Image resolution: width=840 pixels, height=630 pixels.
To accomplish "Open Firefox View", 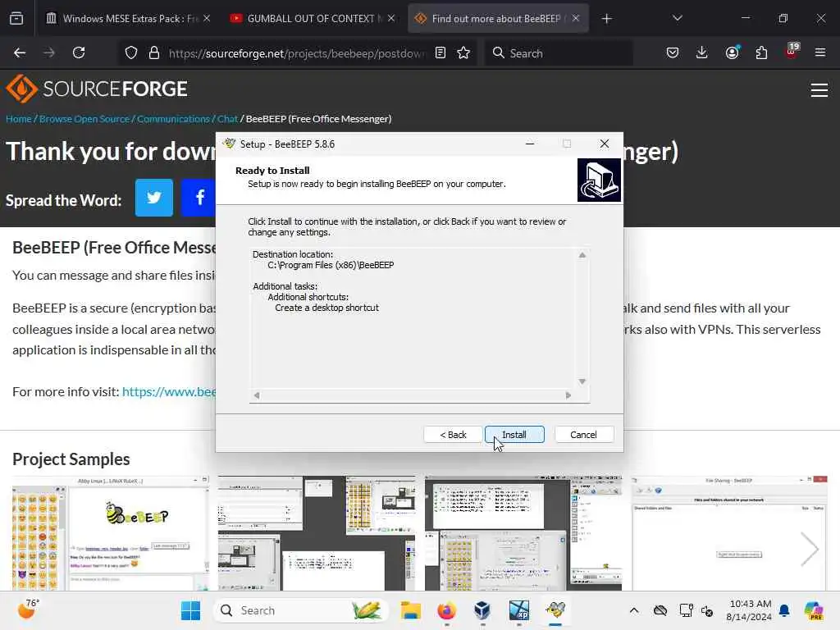I will [16, 19].
